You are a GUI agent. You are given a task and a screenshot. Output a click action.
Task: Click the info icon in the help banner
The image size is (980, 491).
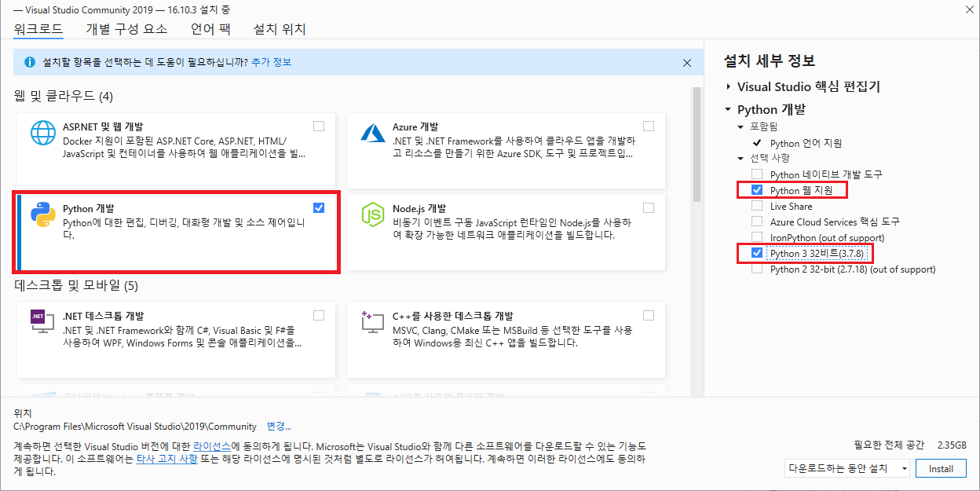pyautogui.click(x=30, y=62)
